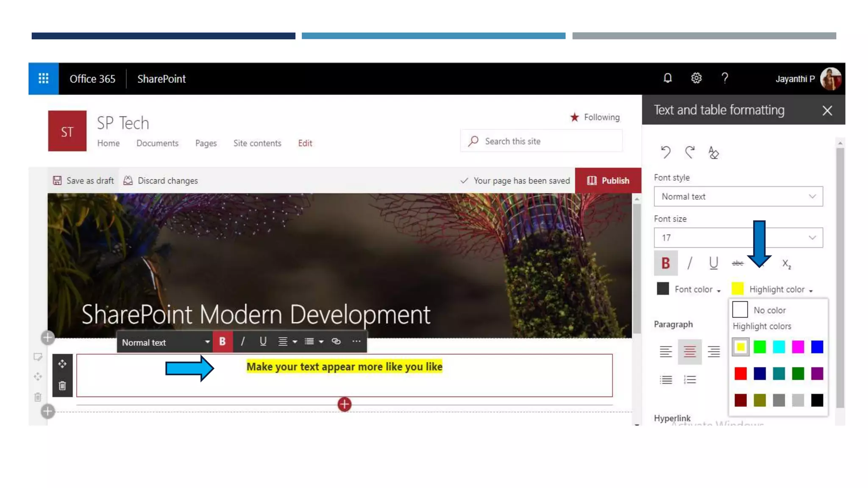Screen dimensions: 868x488
Task: Delete the text web part
Action: coord(62,386)
